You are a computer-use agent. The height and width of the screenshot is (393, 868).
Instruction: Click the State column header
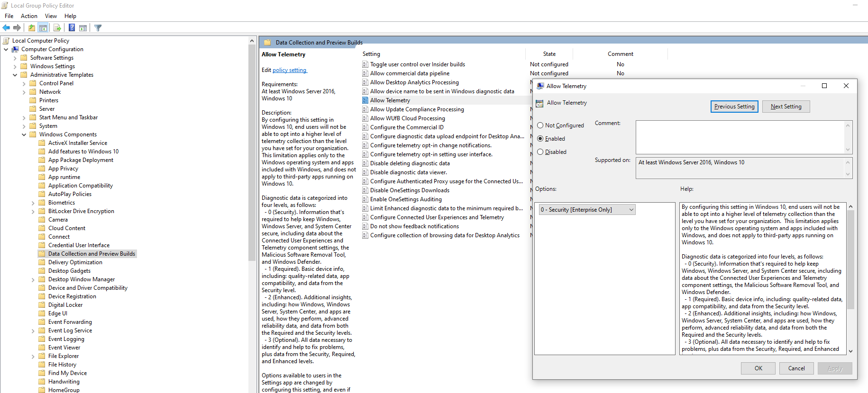coord(549,54)
